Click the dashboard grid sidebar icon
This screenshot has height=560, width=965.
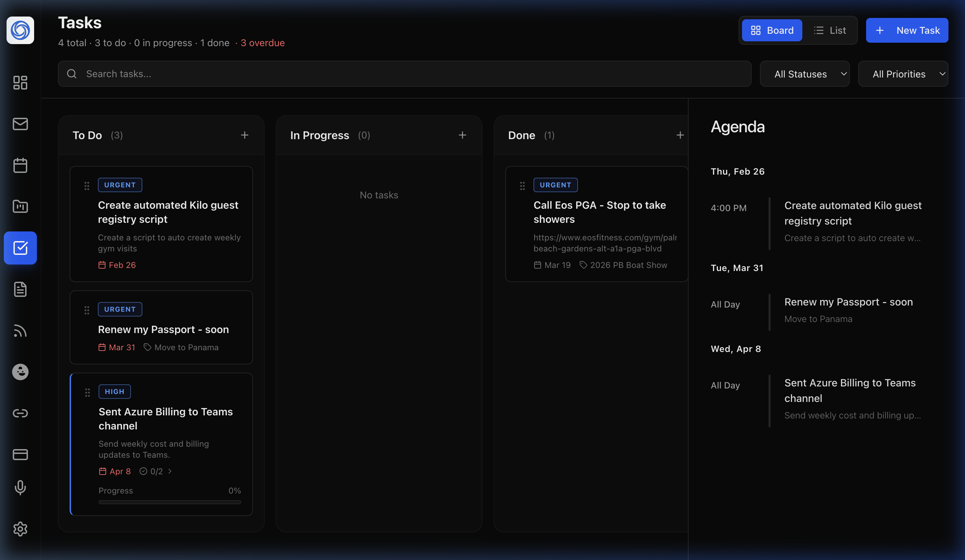coord(20,83)
